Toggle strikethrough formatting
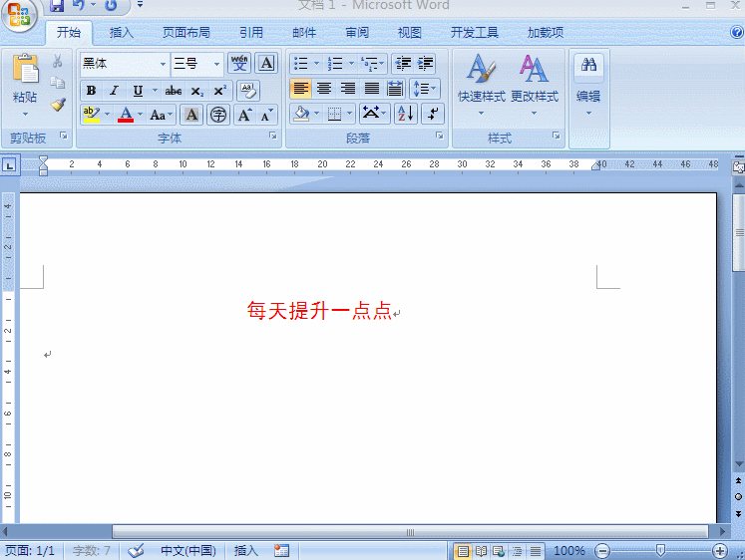The image size is (745, 560). [x=173, y=91]
